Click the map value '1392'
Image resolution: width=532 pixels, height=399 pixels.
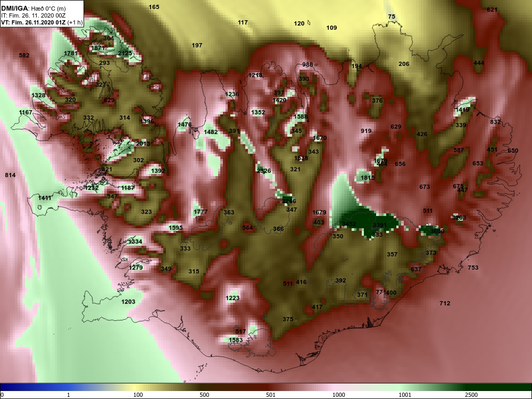[x=158, y=171]
